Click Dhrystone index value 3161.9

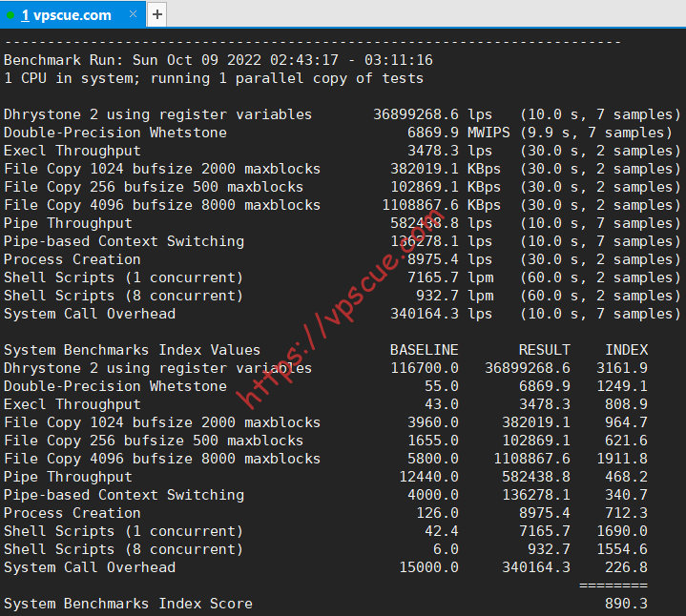[622, 368]
